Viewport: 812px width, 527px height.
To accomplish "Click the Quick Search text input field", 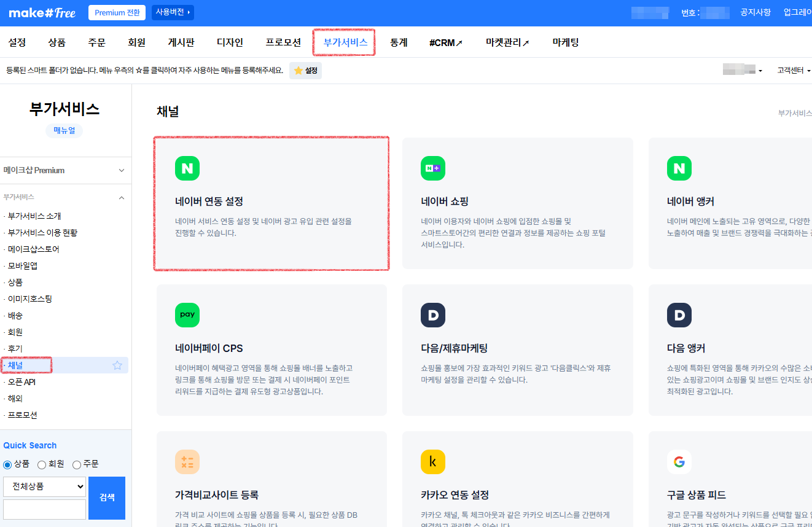I will (x=44, y=509).
